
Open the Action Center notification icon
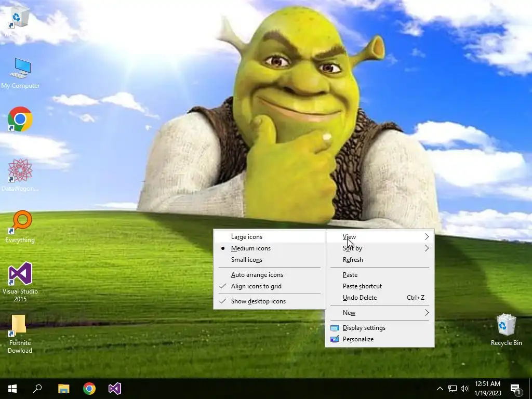[x=516, y=389]
